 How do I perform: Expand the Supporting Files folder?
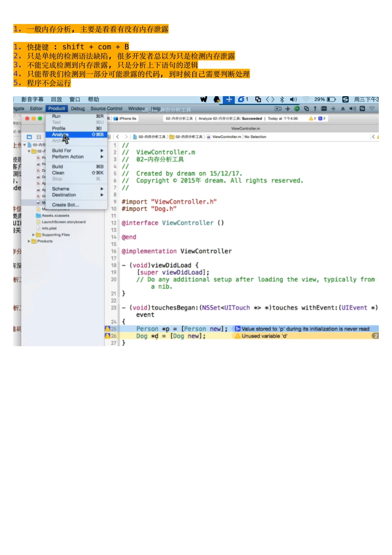click(x=33, y=235)
